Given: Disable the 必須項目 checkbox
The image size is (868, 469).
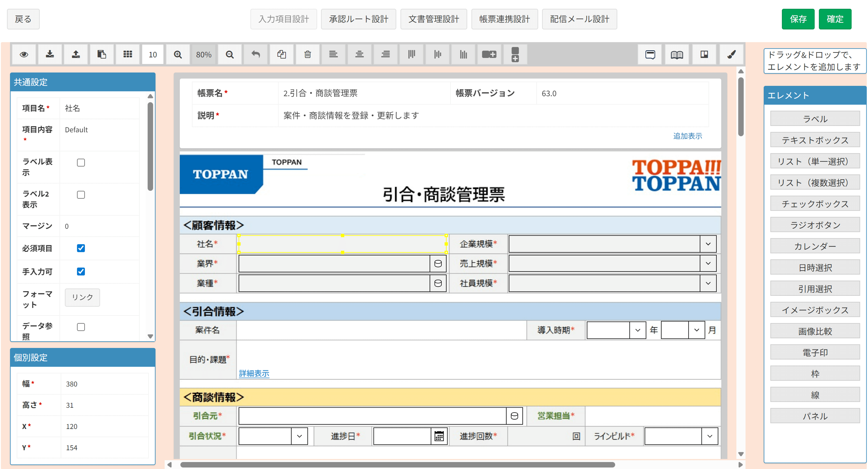Looking at the screenshot, I should tap(81, 248).
